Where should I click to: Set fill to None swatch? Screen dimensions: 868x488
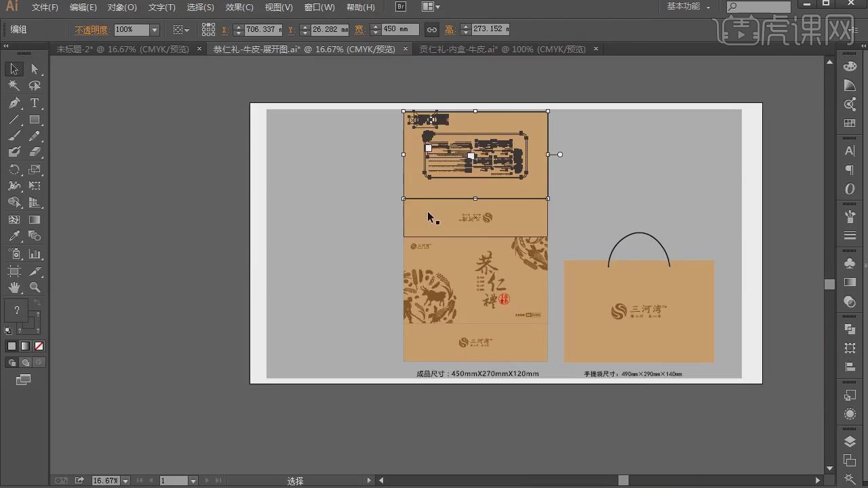coord(39,346)
